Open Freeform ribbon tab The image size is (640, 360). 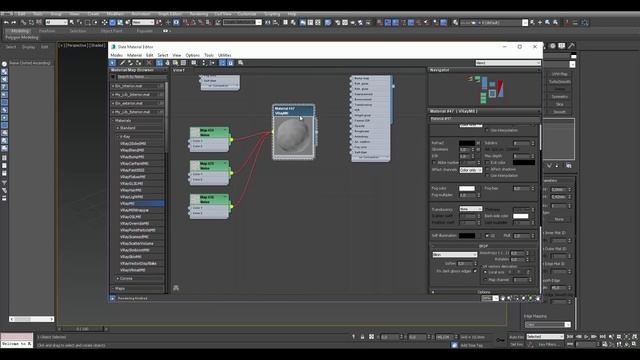(47, 31)
